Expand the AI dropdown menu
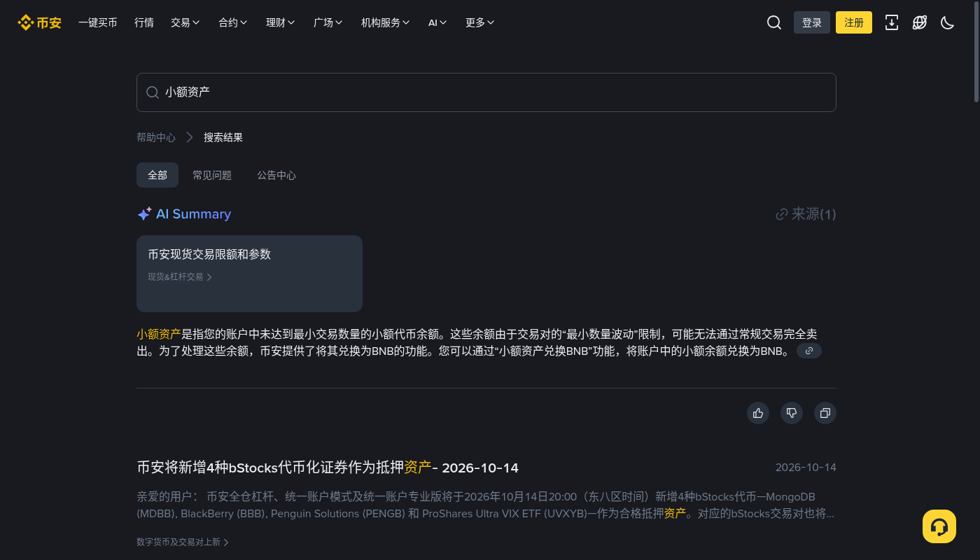The image size is (980, 560). [437, 22]
